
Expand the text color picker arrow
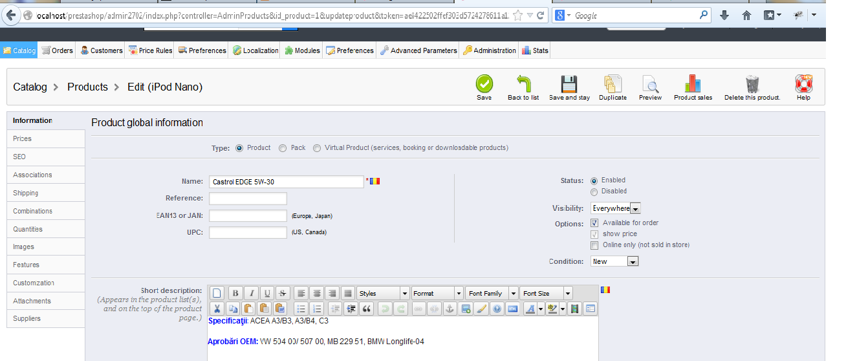coord(541,309)
